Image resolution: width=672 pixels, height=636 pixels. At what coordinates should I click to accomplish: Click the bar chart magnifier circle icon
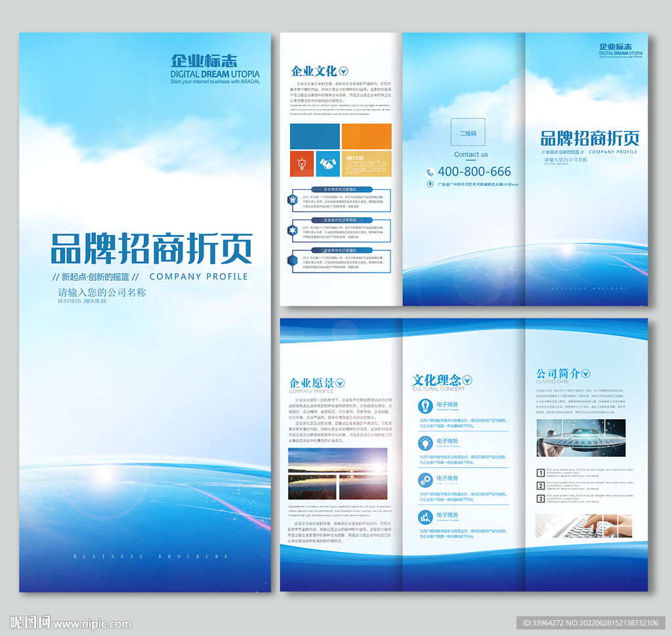tap(425, 517)
